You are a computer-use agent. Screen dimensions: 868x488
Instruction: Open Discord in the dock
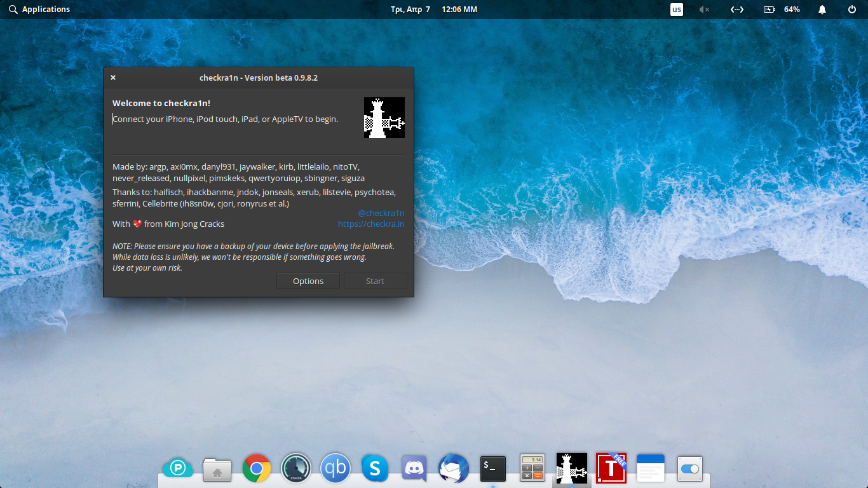[414, 468]
